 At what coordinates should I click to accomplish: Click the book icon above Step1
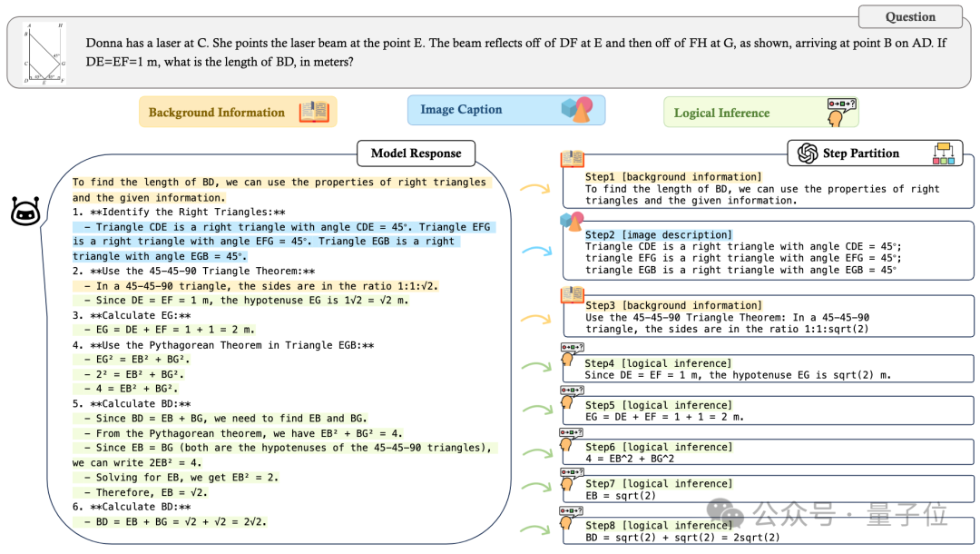[572, 159]
